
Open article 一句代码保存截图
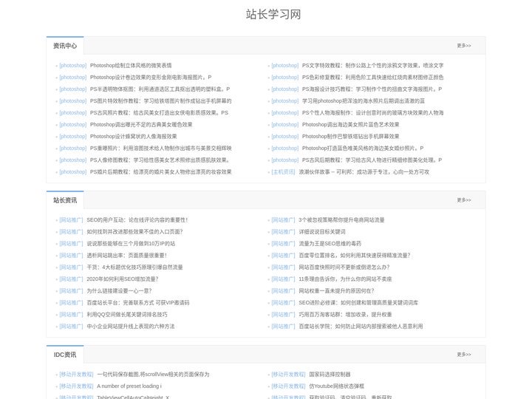click(x=153, y=374)
